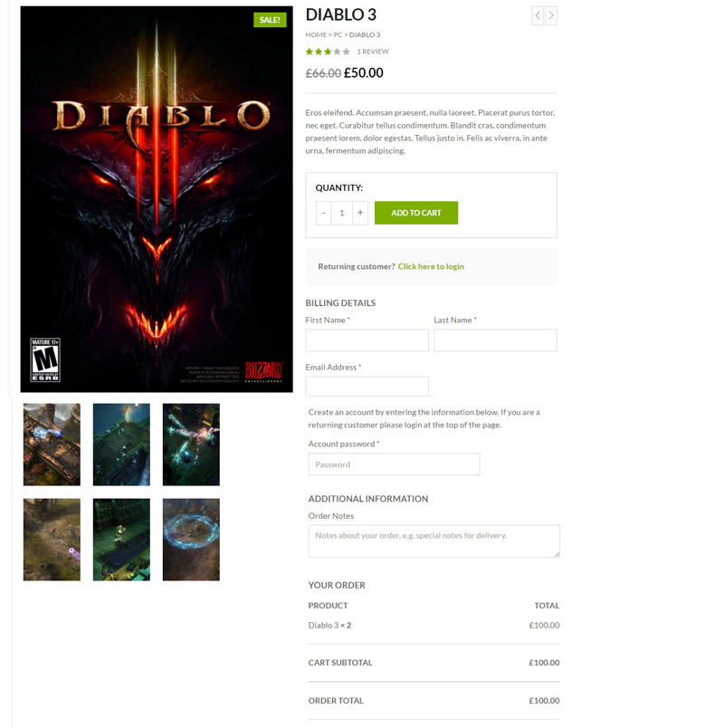Open the main Diablo cover image
This screenshot has width=724, height=728.
pos(157,199)
